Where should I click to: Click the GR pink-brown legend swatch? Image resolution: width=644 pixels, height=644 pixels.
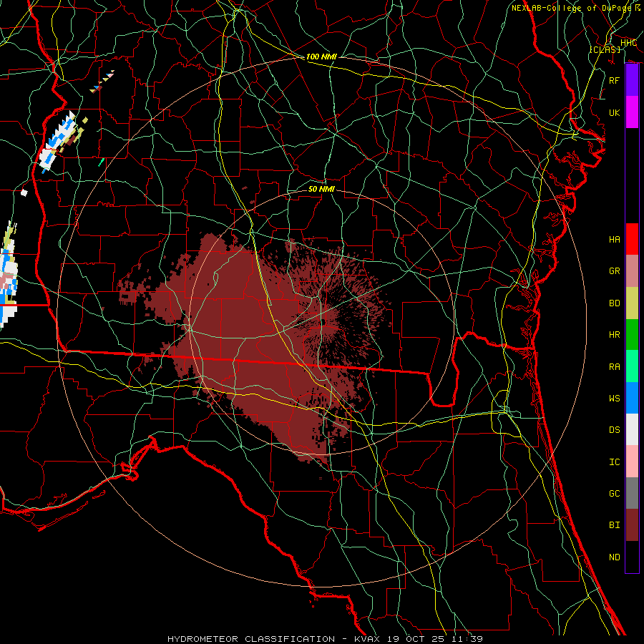632,271
